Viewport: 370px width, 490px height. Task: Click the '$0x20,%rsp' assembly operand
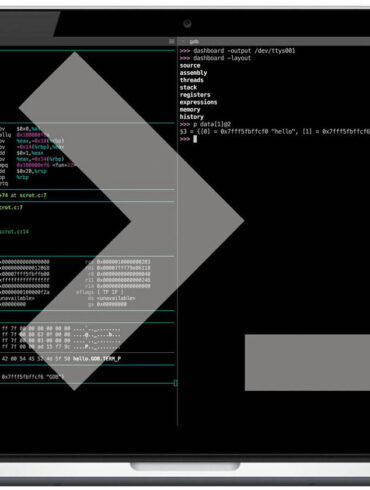pyautogui.click(x=32, y=171)
